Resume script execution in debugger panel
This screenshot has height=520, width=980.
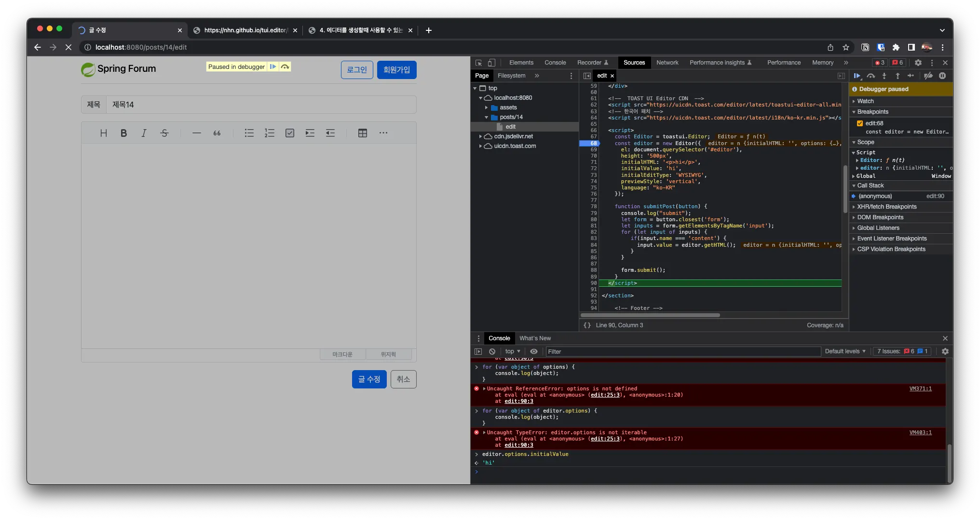tap(857, 76)
